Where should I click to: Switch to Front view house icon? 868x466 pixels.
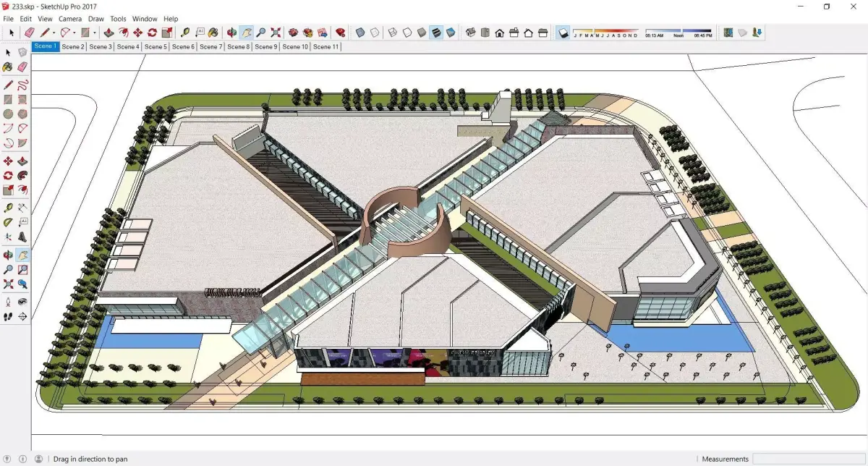499,33
